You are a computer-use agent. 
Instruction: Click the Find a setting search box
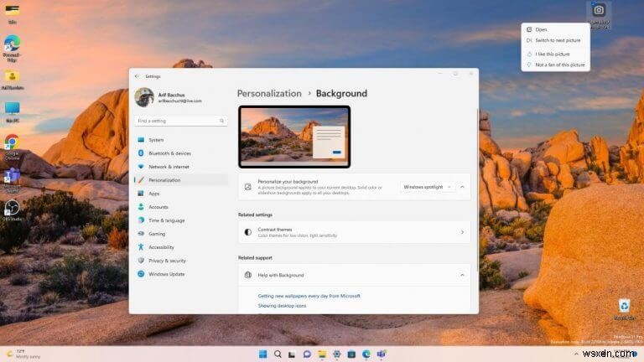point(181,121)
